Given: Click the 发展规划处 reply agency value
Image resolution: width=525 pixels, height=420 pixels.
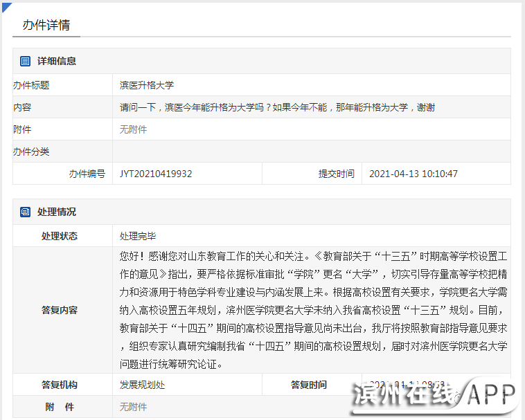Looking at the screenshot, I should click(143, 385).
